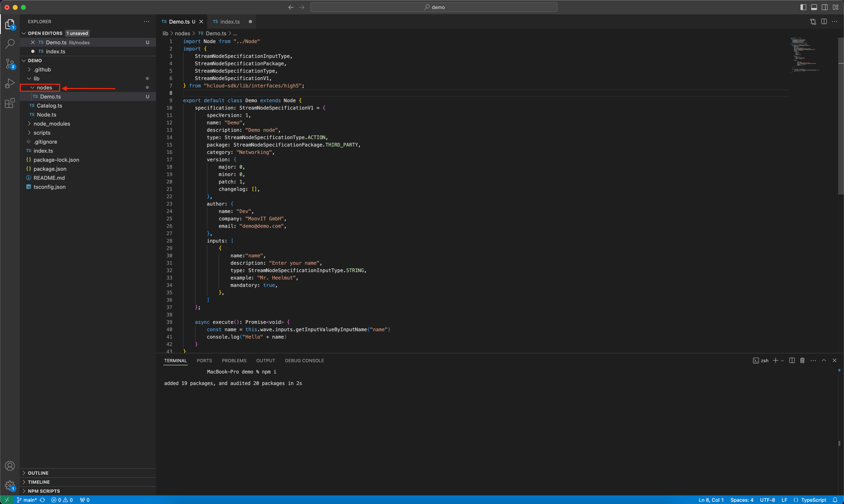
Task: Kill terminal with the trash icon
Action: coord(802,360)
